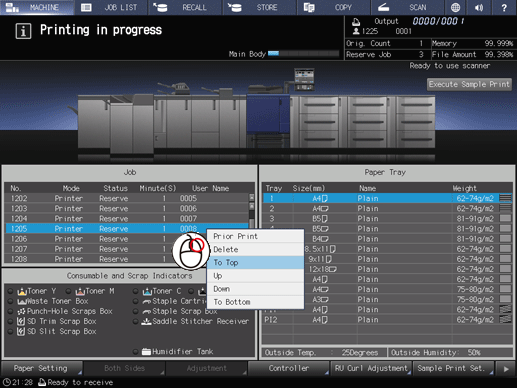Click the globe language icon
The image size is (517, 388).
click(x=455, y=7)
